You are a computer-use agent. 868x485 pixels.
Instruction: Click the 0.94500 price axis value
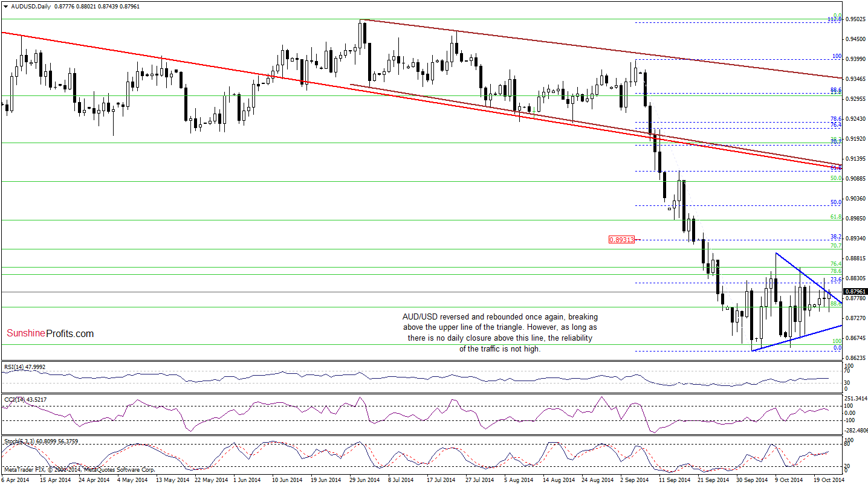[x=855, y=39]
